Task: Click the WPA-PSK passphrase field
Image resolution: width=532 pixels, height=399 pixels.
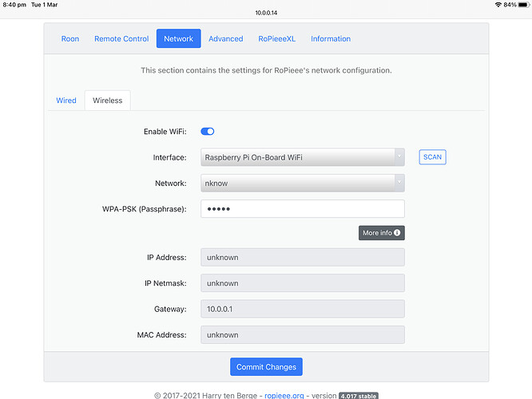Action: (x=303, y=209)
